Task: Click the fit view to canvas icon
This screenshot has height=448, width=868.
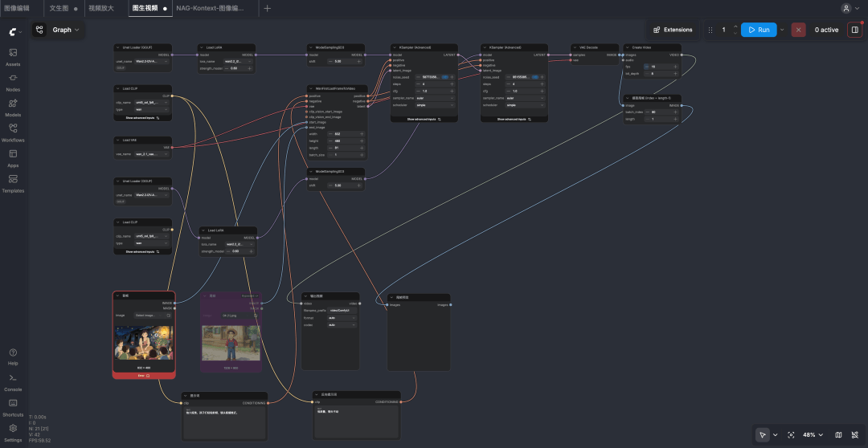Action: (791, 434)
